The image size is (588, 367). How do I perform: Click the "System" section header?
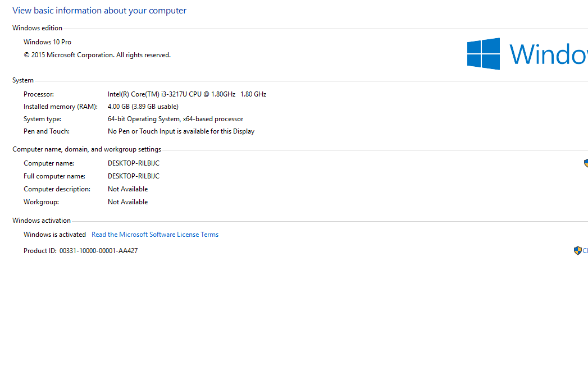23,80
